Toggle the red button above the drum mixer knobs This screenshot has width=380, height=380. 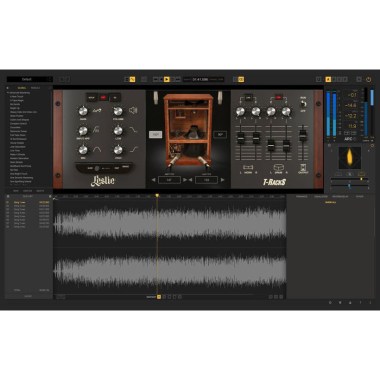[278, 98]
